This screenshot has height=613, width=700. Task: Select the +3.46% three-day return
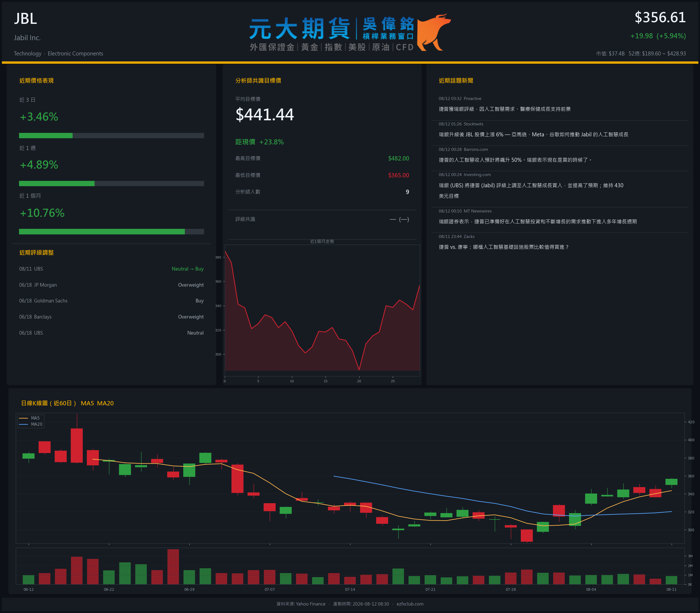(39, 117)
